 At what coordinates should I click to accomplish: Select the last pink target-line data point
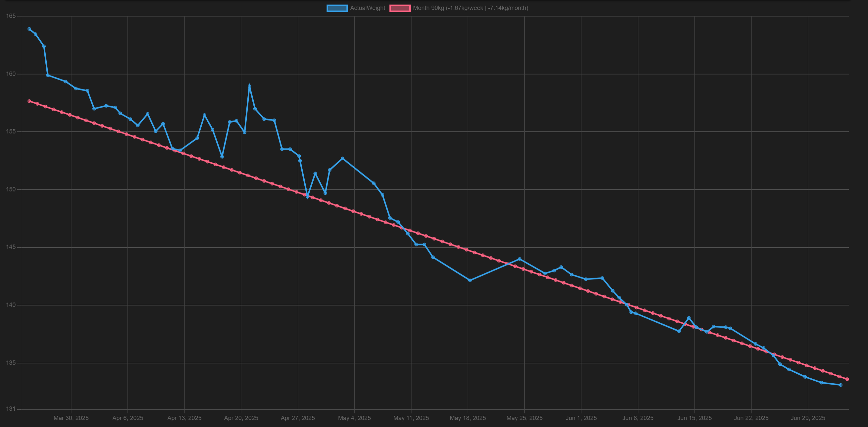(847, 379)
